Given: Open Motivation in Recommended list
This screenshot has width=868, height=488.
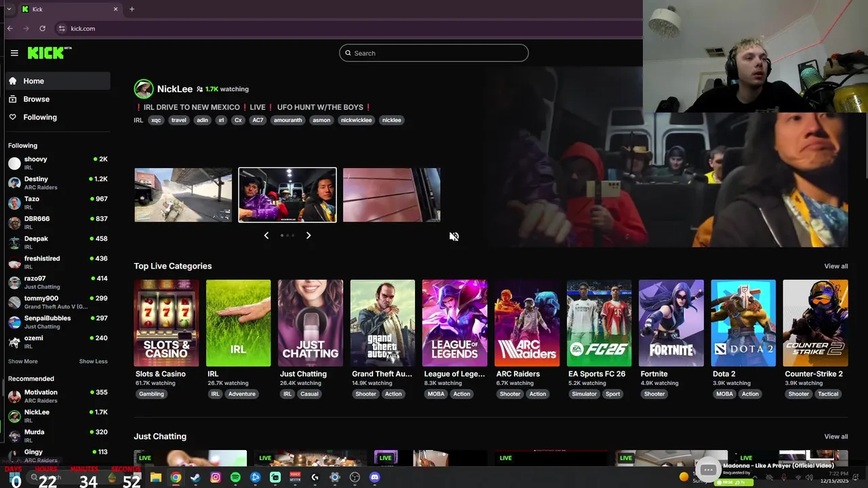Looking at the screenshot, I should [57, 396].
